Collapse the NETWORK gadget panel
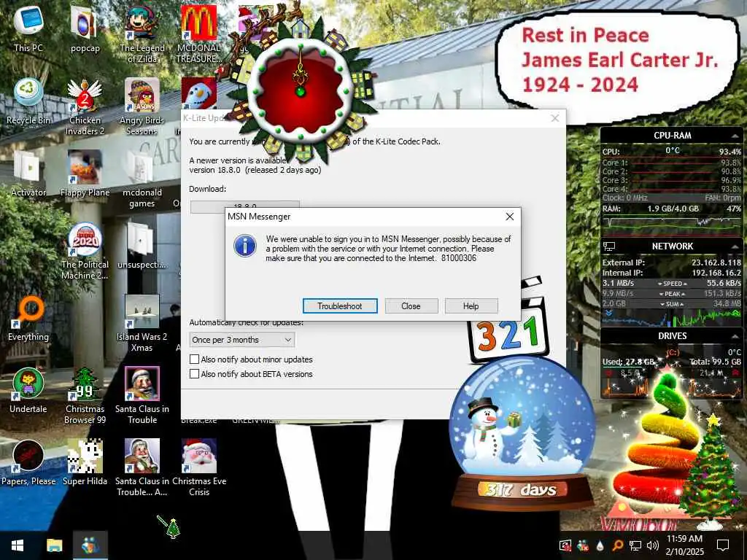 (735, 246)
